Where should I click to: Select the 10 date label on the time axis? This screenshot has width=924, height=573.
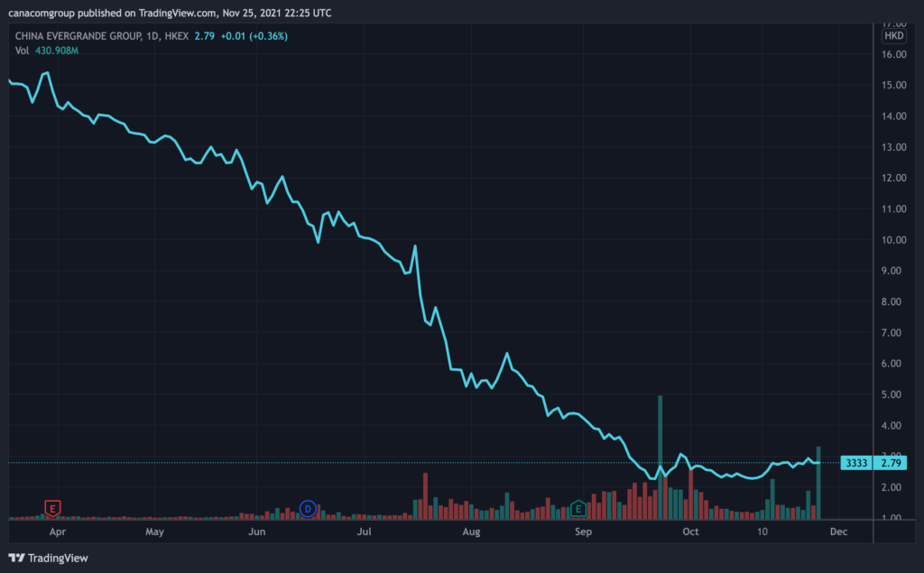pos(762,531)
